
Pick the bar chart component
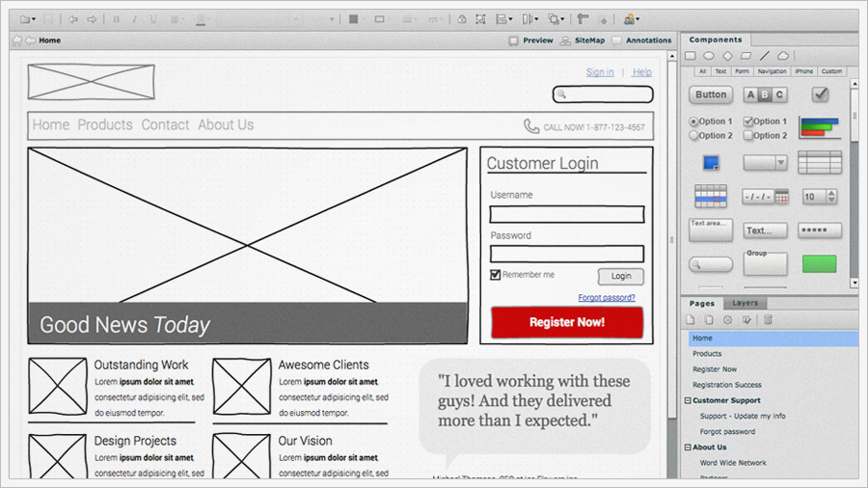coord(820,128)
